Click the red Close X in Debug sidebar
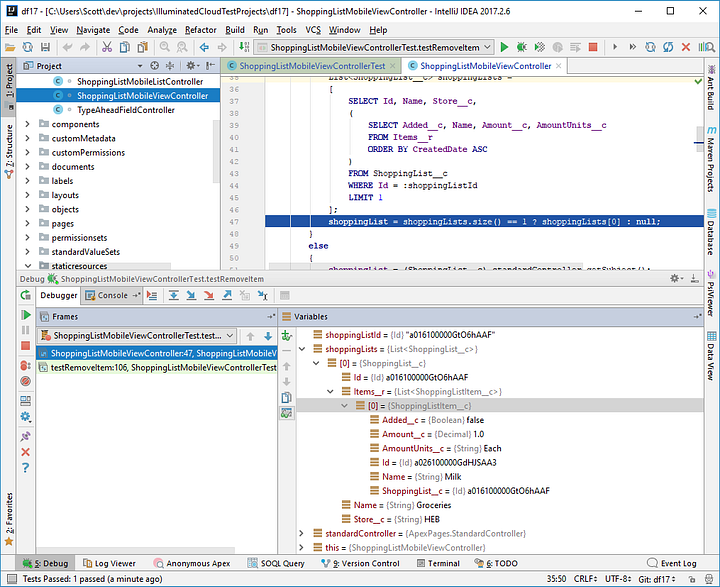 (x=26, y=452)
